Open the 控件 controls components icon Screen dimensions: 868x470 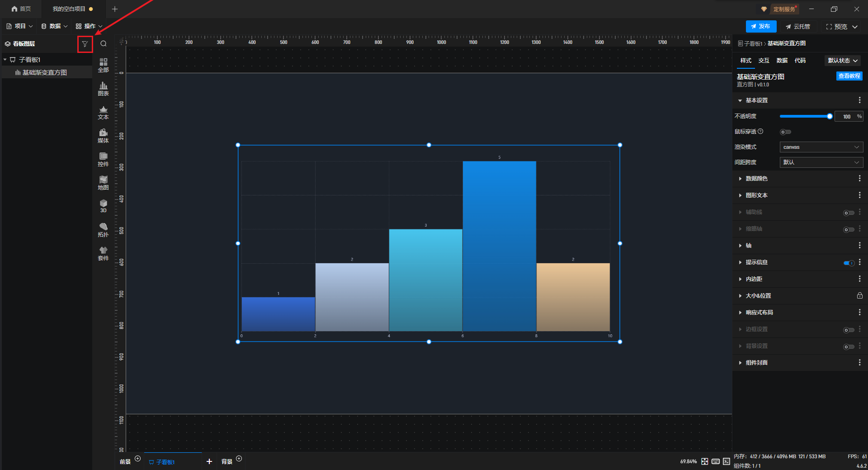[104, 159]
